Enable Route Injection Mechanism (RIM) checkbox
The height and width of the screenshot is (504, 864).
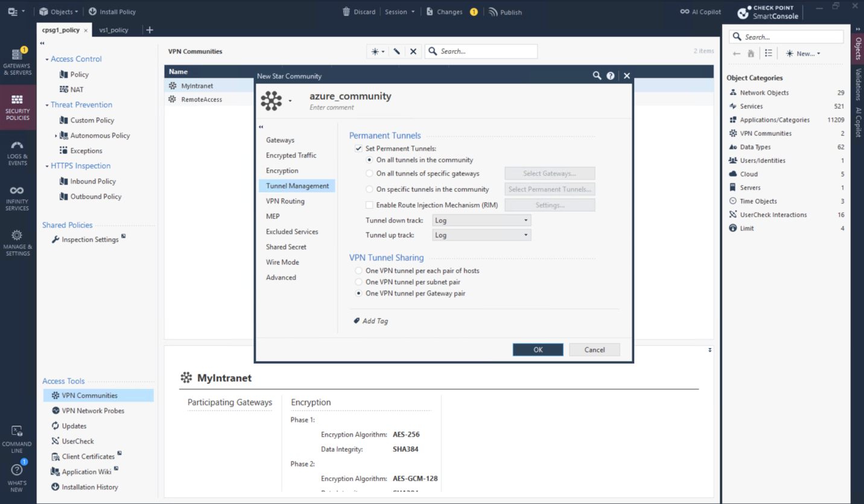pyautogui.click(x=370, y=205)
